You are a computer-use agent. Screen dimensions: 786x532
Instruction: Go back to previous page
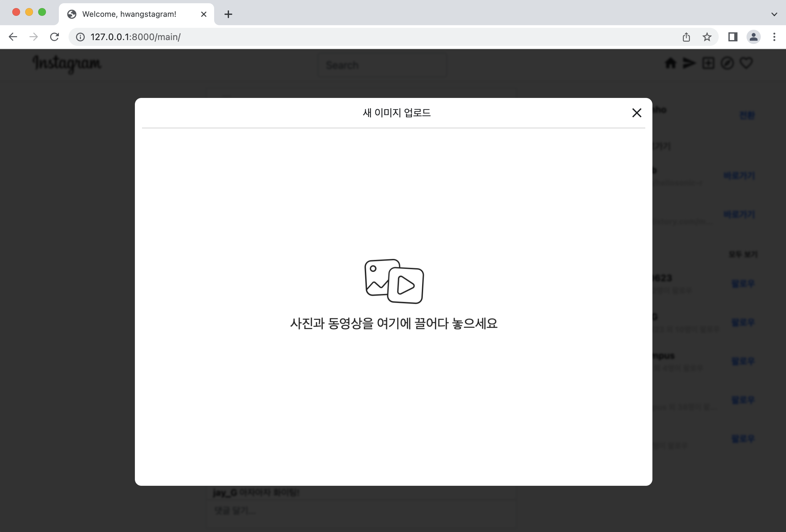[x=13, y=37]
